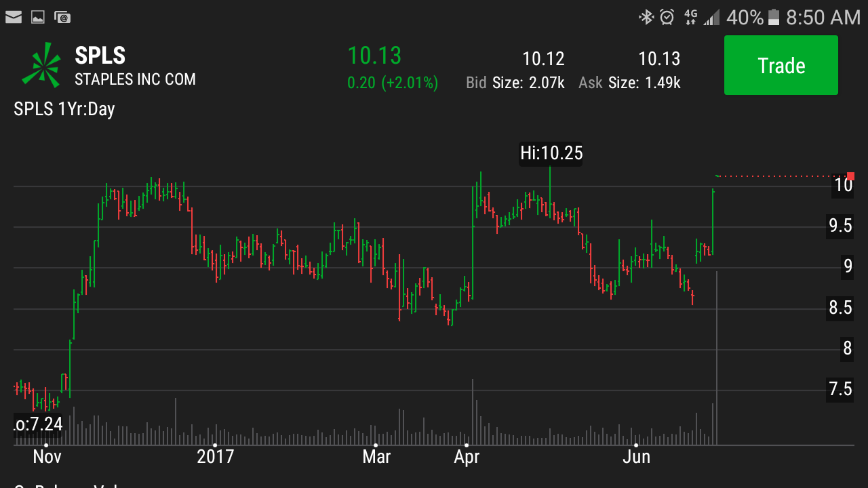Screen dimensions: 868x488
Task: Tap the green Staples starburst logo
Action: point(41,65)
